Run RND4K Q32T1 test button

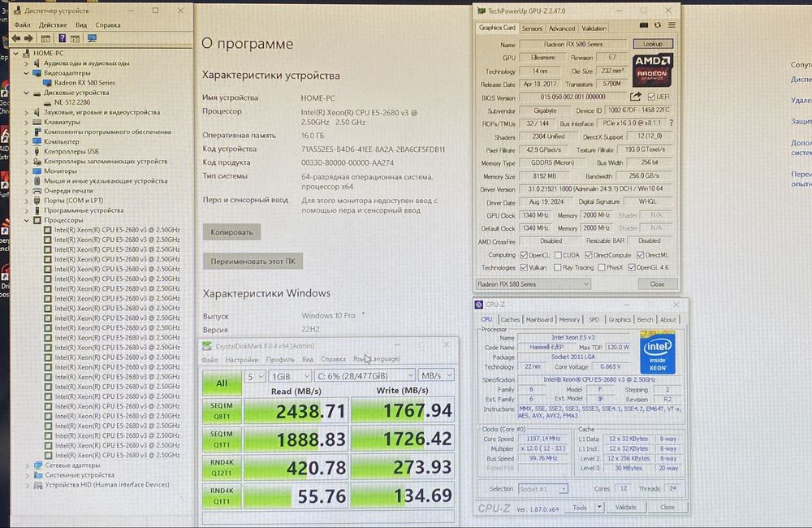pos(222,467)
